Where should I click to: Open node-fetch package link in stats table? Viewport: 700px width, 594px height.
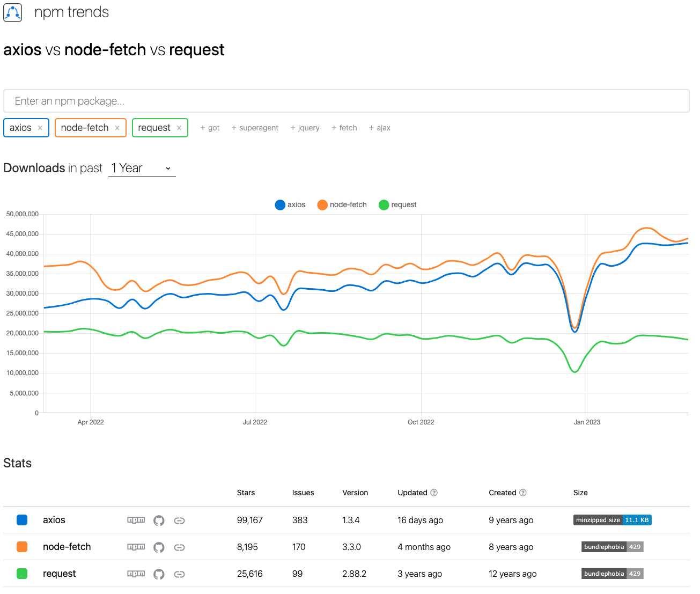(67, 547)
